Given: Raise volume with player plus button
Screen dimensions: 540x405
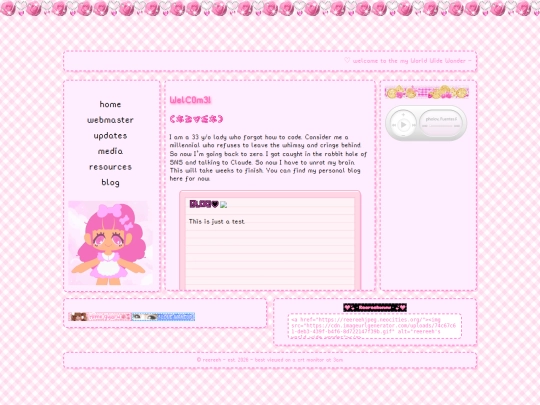Looking at the screenshot, I should (403, 115).
